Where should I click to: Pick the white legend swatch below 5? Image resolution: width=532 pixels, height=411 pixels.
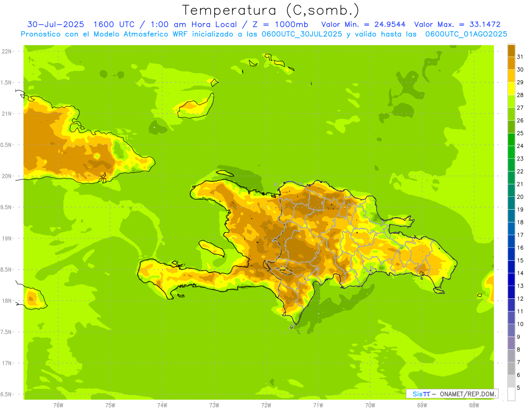pyautogui.click(x=511, y=394)
